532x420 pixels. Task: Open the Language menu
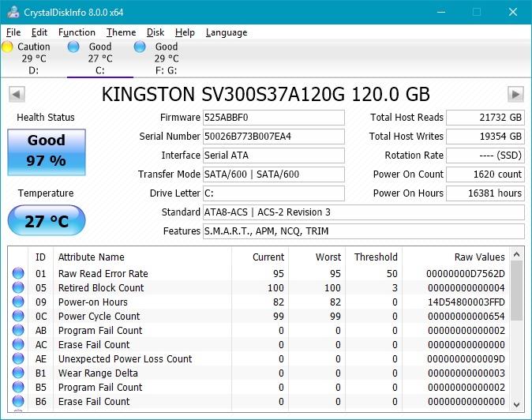coord(227,32)
